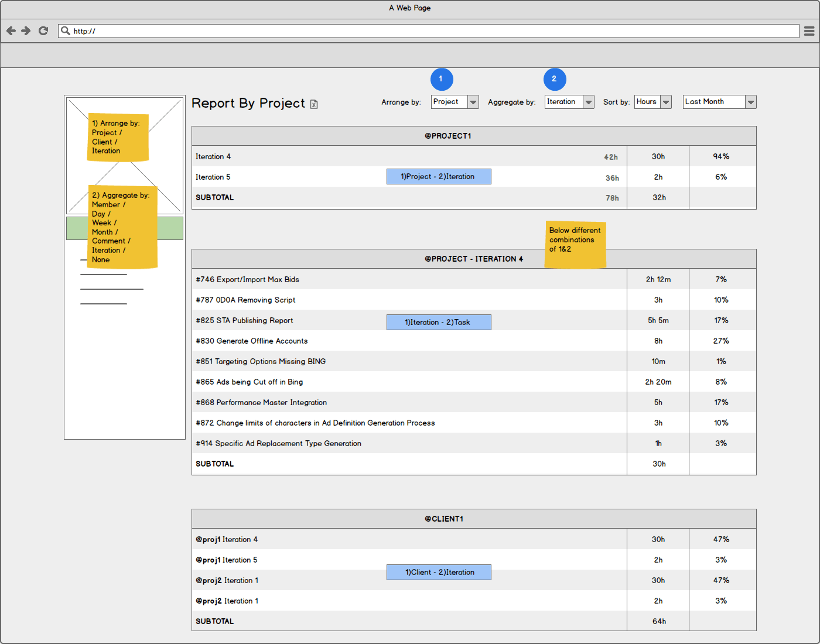The width and height of the screenshot is (820, 644).
Task: Click the 42h value for Iteration 4
Action: (x=611, y=157)
